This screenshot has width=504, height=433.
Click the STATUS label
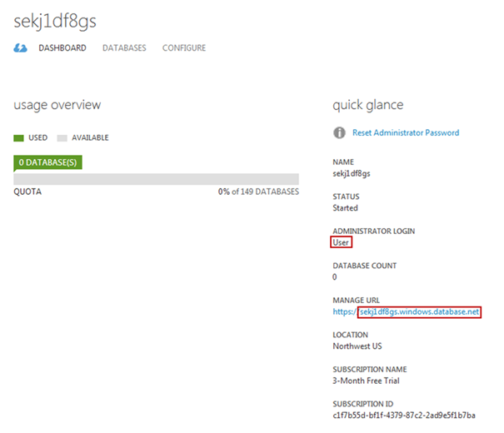tap(346, 197)
